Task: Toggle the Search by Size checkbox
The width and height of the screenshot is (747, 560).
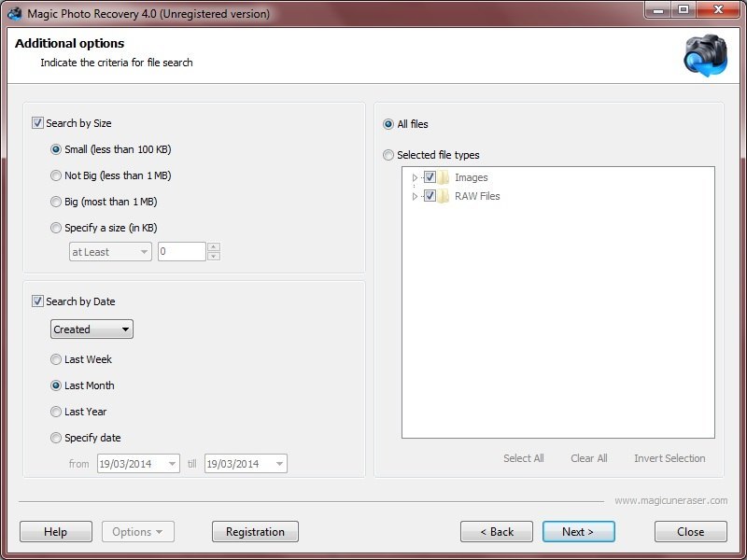Action: (37, 123)
